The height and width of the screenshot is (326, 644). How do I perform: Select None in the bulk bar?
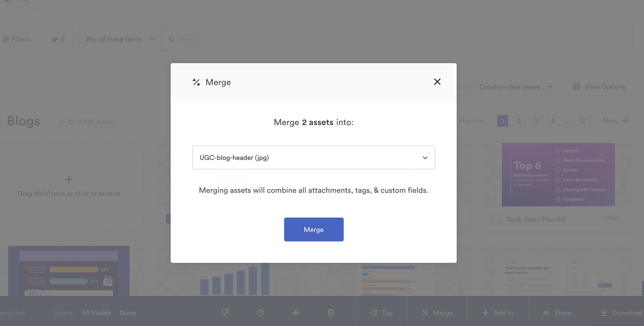point(128,313)
